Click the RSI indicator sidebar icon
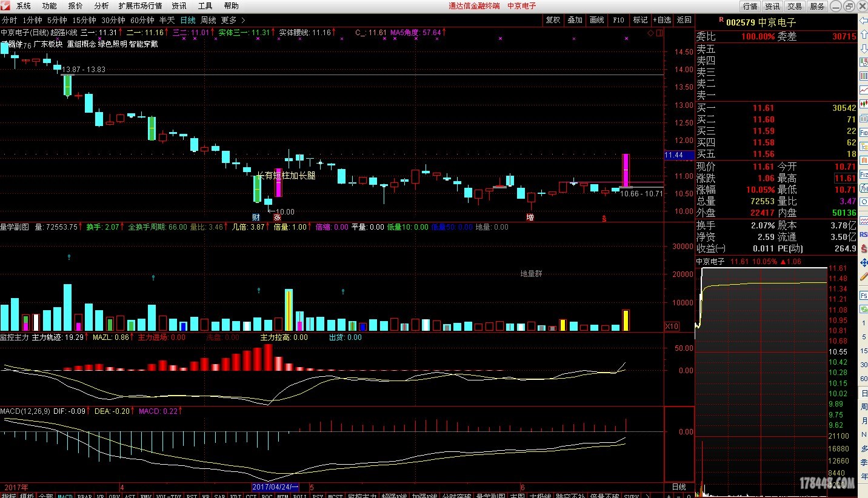The image size is (868, 498). coord(863,234)
